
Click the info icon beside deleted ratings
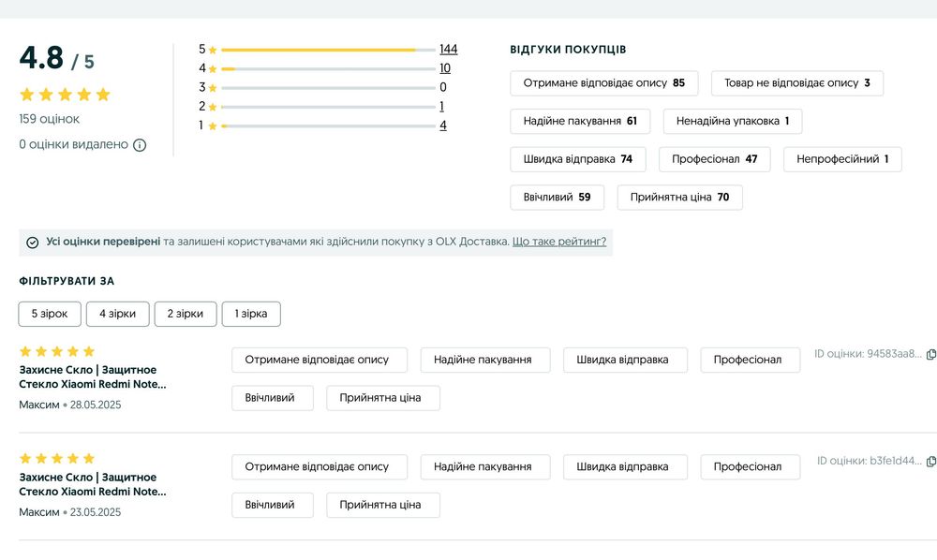point(140,145)
